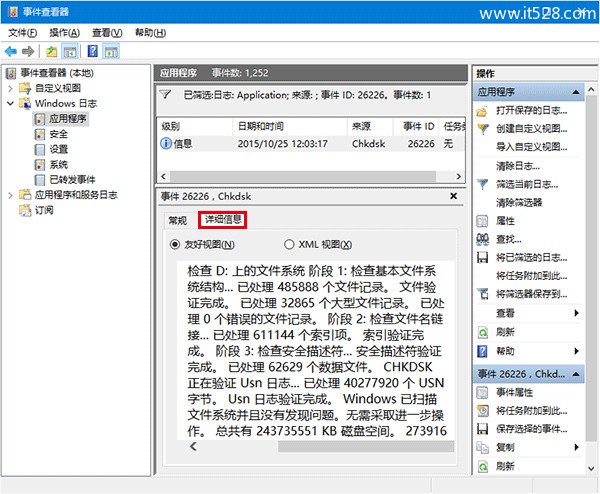The height and width of the screenshot is (494, 600).
Task: Click the detail text horizontal scrollbar
Action: point(366,446)
